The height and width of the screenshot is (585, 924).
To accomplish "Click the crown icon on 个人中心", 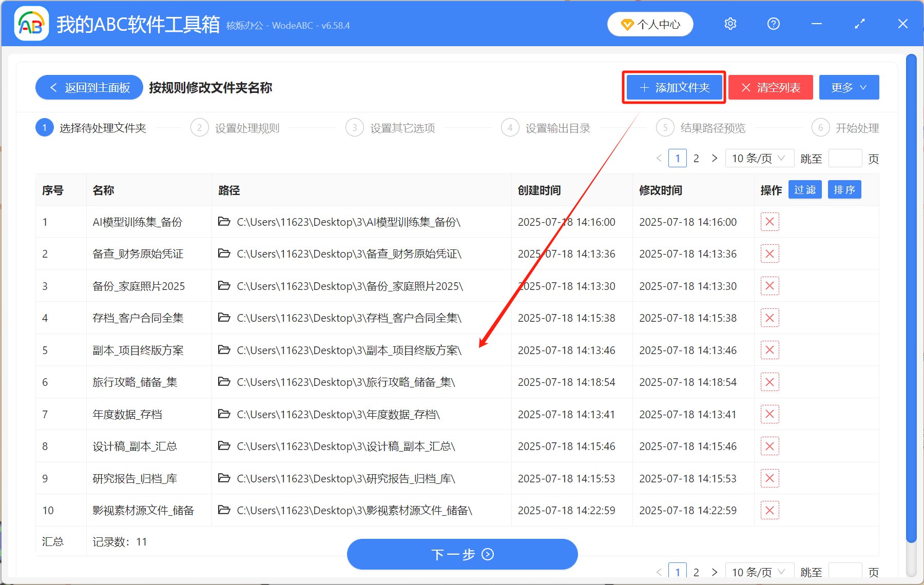I will point(626,24).
